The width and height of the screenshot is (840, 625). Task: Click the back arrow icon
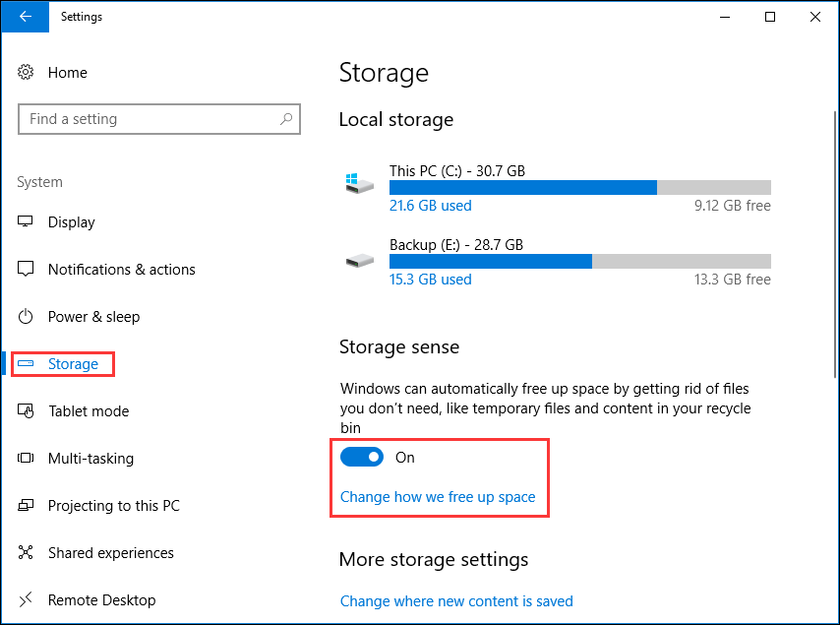pyautogui.click(x=25, y=17)
